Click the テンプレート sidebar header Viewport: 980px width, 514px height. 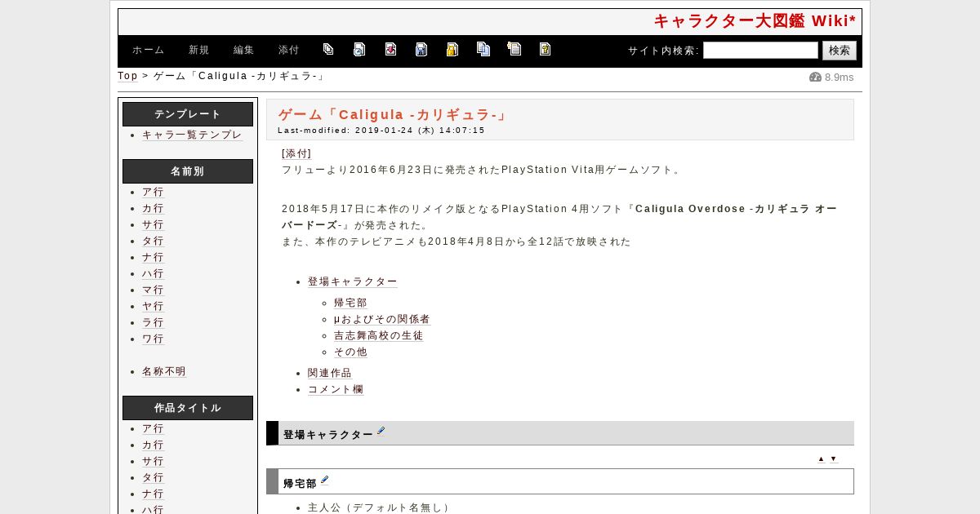pyautogui.click(x=188, y=114)
